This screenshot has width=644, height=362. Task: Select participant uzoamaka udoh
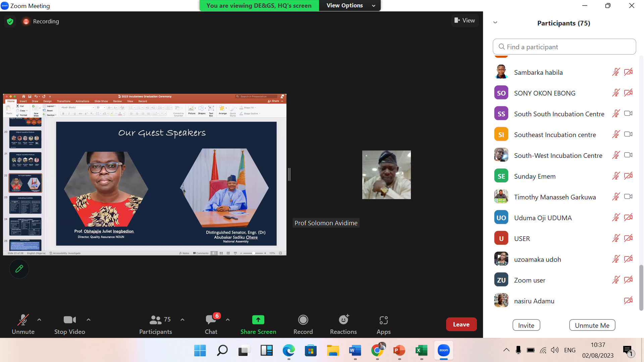point(563,259)
